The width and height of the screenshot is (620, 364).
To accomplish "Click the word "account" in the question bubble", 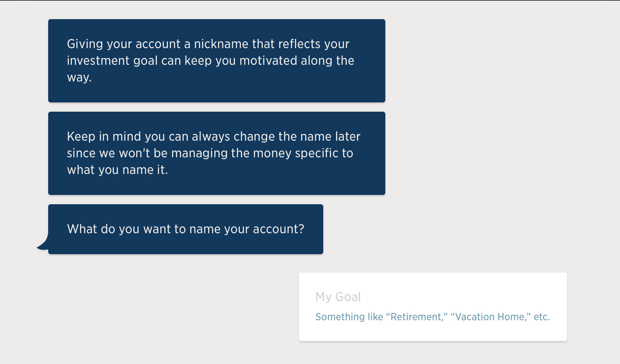I will coord(278,229).
